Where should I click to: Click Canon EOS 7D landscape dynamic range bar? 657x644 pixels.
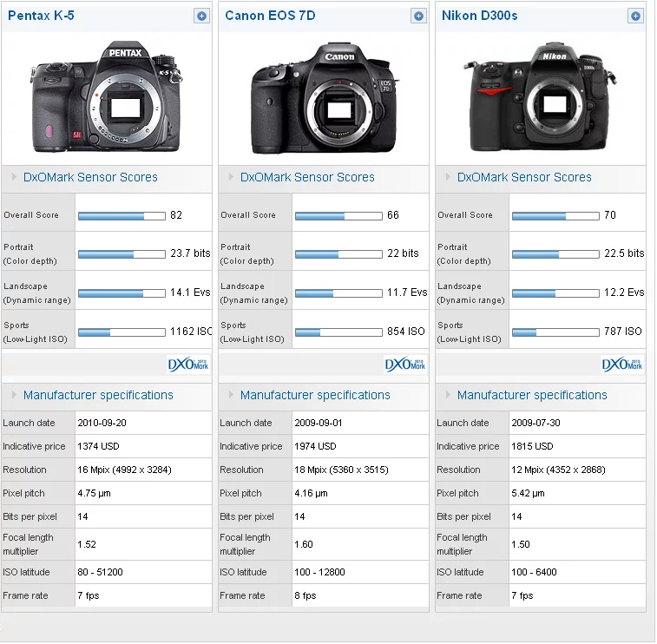[339, 293]
